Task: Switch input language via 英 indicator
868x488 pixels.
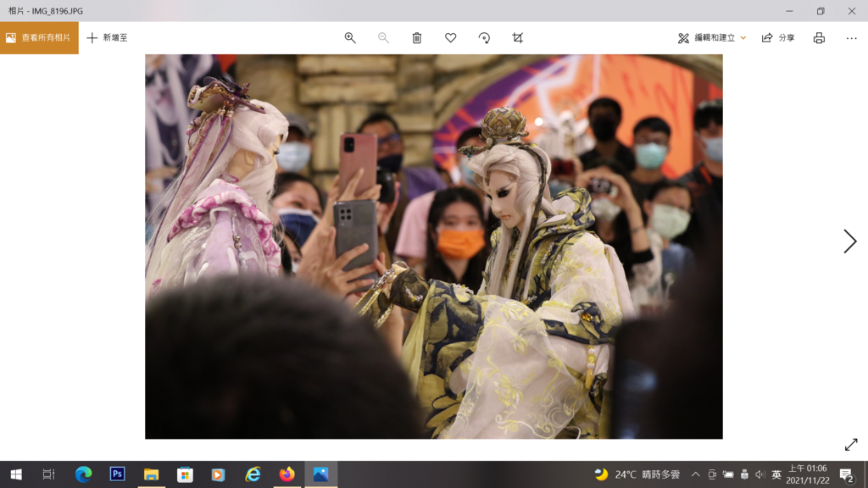Action: (776, 474)
